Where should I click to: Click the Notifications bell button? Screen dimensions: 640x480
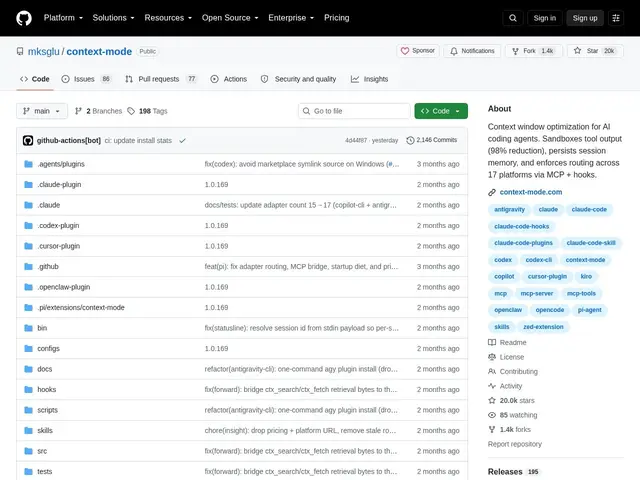pos(472,51)
